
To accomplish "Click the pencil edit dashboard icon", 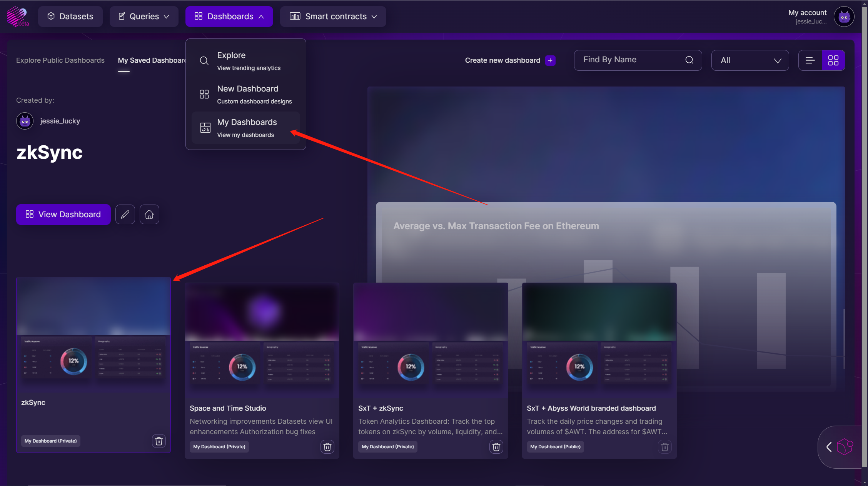I will coord(125,215).
